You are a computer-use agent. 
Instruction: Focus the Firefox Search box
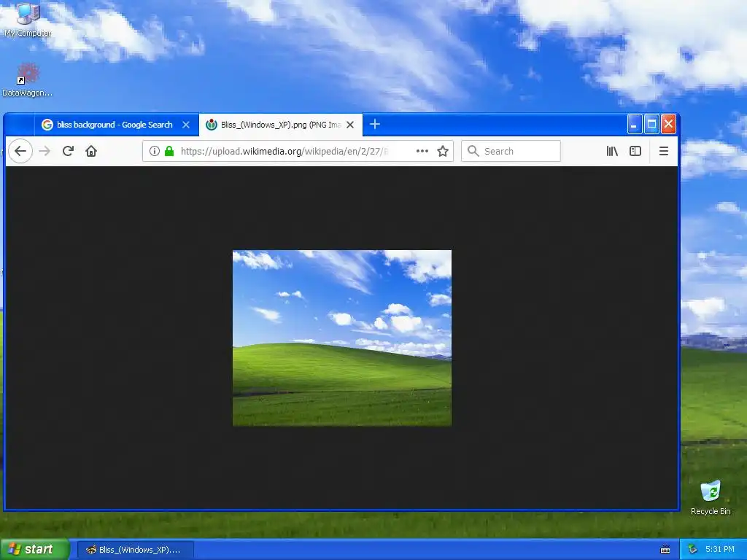[x=511, y=151]
